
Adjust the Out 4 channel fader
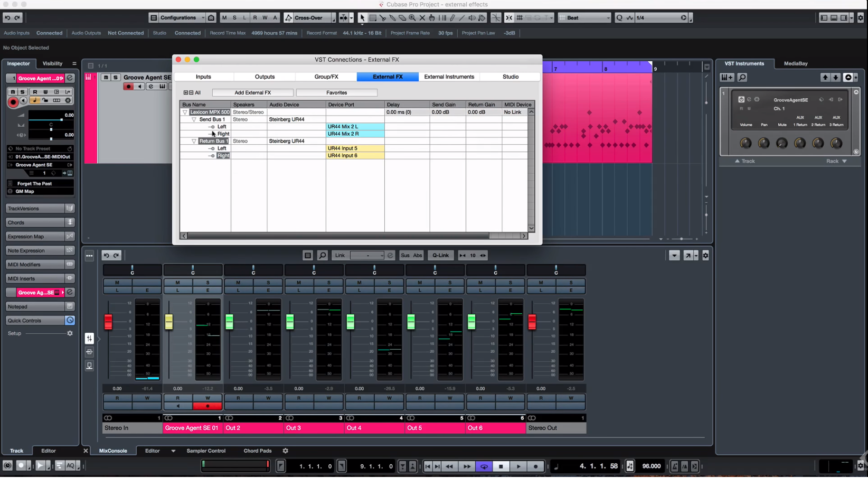(x=351, y=322)
